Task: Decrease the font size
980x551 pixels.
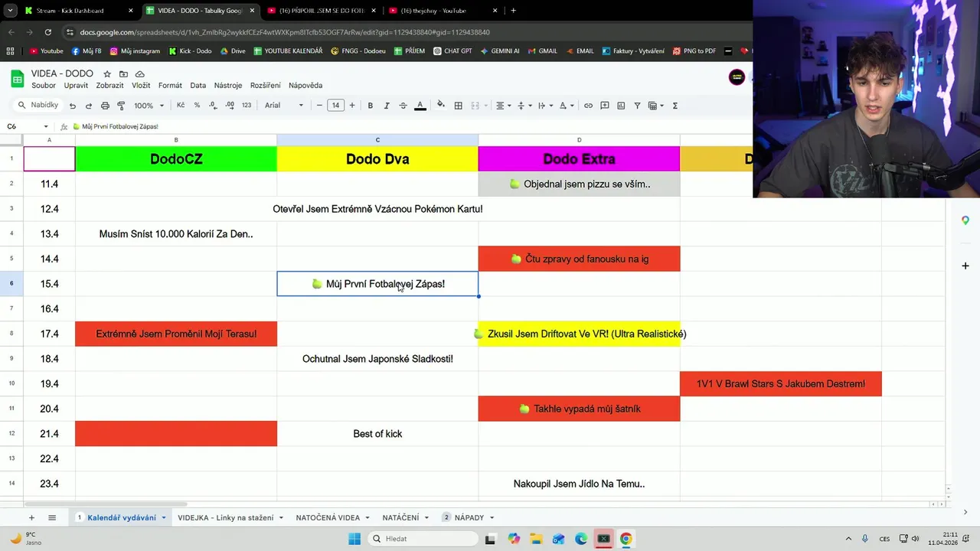Action: (x=319, y=106)
